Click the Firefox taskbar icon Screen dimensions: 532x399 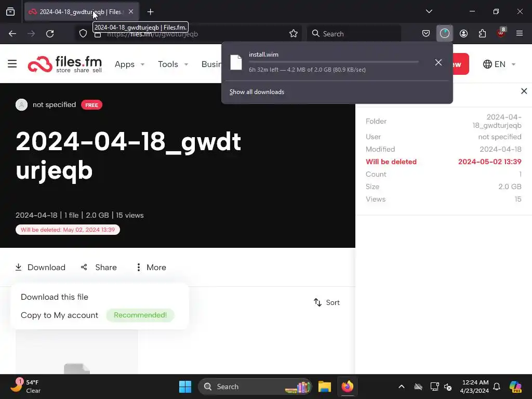pos(347,387)
